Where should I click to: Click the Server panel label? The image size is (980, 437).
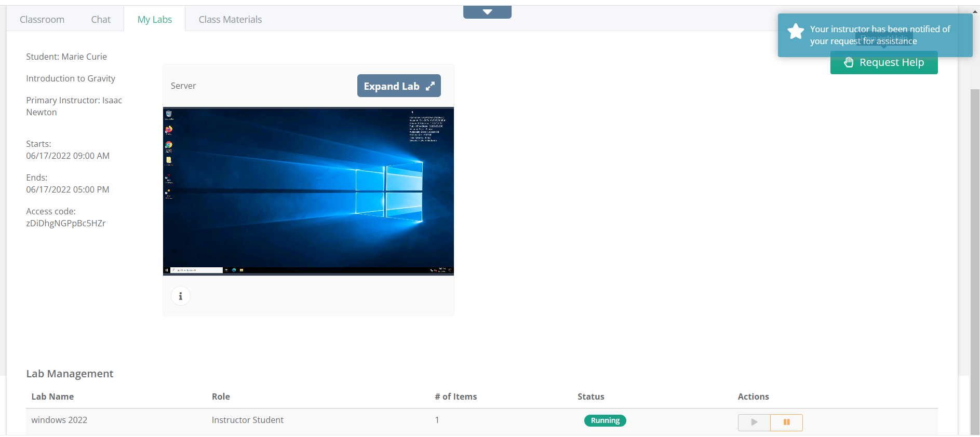(183, 86)
